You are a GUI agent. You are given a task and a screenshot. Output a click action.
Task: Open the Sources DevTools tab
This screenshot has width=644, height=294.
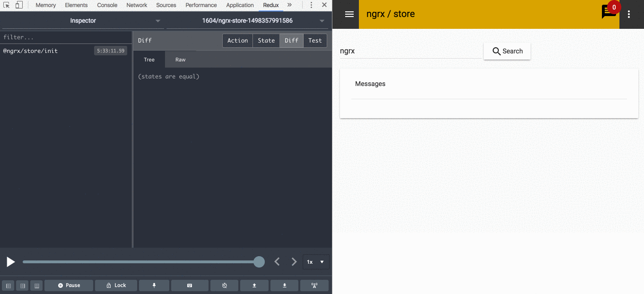pyautogui.click(x=166, y=5)
